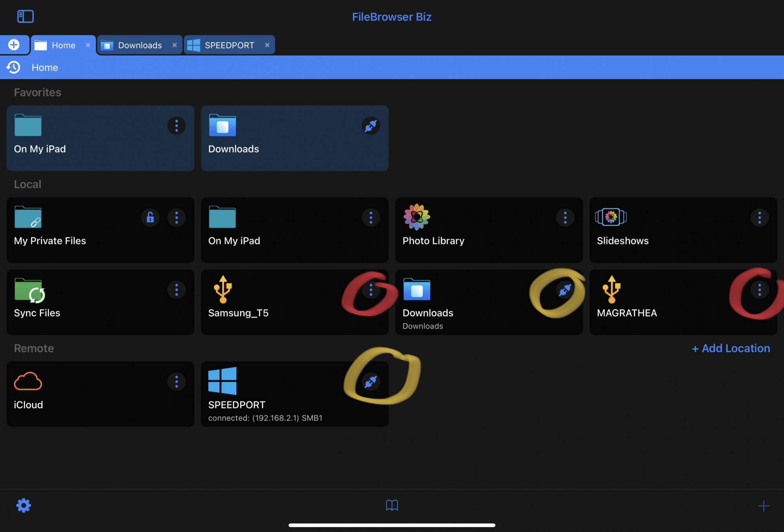The height and width of the screenshot is (532, 784).
Task: Open the Photo Library flower icon
Action: (x=417, y=217)
